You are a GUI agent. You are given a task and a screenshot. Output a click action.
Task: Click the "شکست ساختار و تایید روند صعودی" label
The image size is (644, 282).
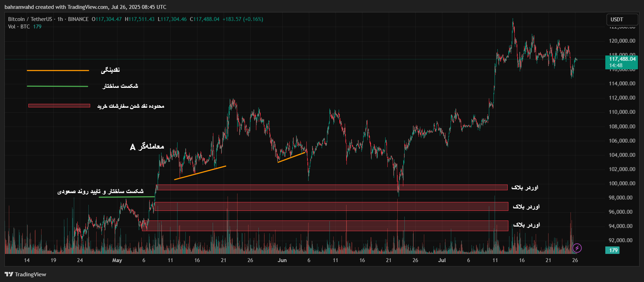(x=100, y=191)
